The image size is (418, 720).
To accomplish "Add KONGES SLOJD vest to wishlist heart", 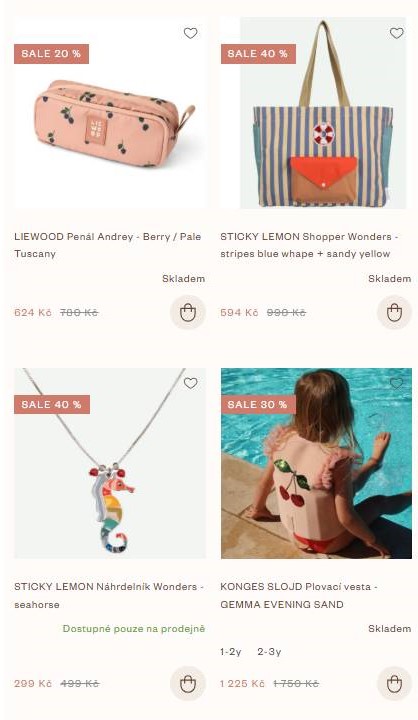I will click(x=396, y=383).
